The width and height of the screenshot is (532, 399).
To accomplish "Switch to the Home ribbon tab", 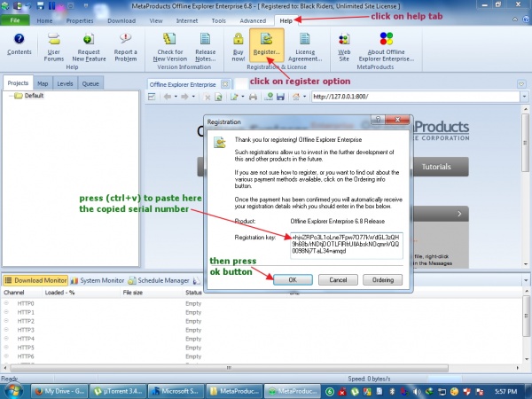I will [44, 20].
